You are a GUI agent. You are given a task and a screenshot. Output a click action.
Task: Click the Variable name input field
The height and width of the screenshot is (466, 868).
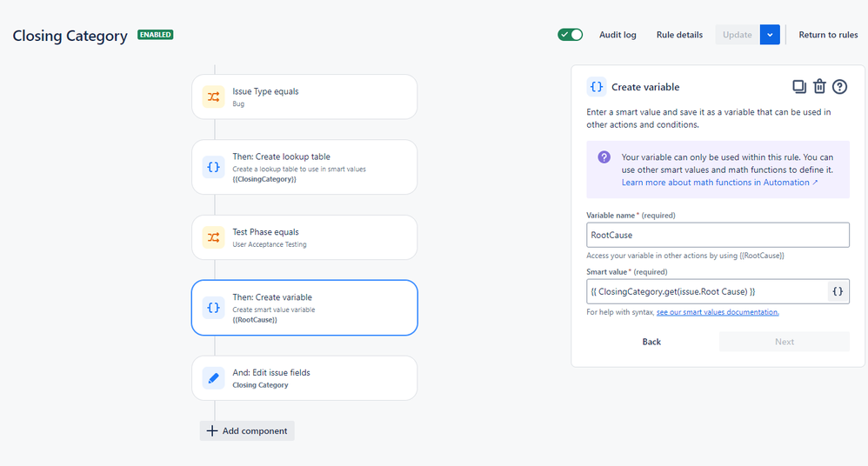click(718, 236)
